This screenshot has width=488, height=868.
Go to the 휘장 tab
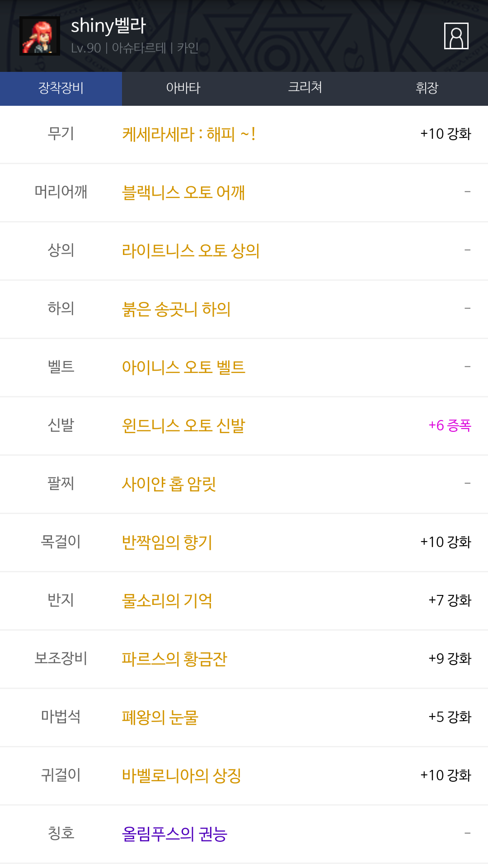click(427, 88)
